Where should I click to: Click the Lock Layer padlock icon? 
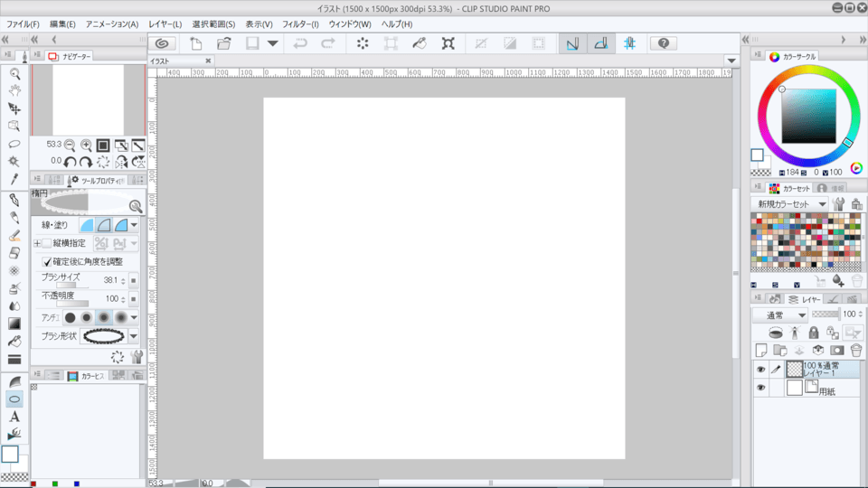(814, 333)
